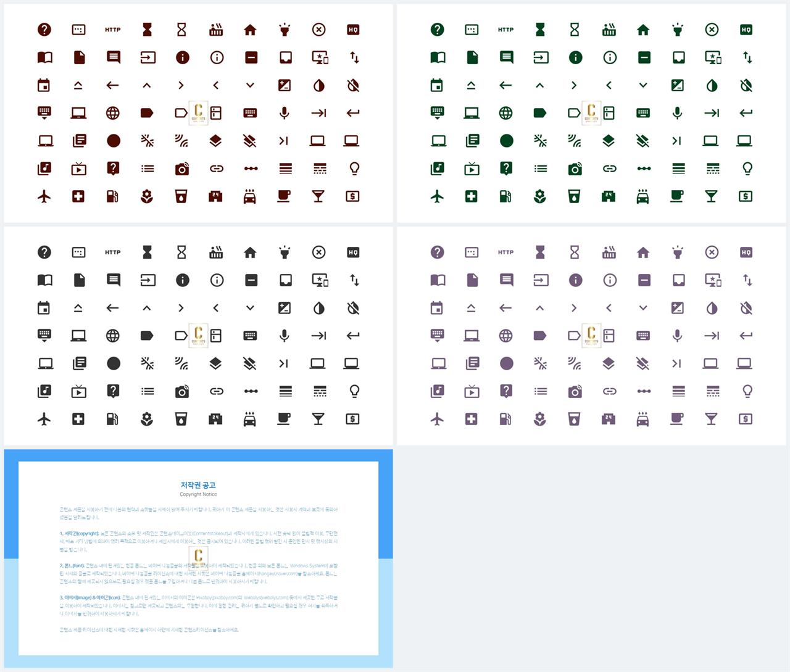The width and height of the screenshot is (790, 672).
Task: Select the green keyboard return arrow icon
Action: (x=746, y=113)
